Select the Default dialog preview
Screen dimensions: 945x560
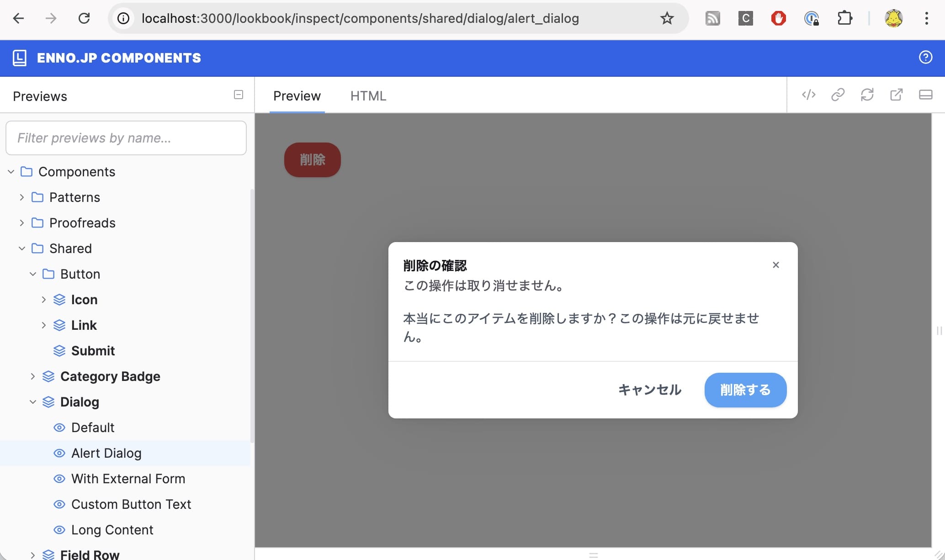(93, 428)
